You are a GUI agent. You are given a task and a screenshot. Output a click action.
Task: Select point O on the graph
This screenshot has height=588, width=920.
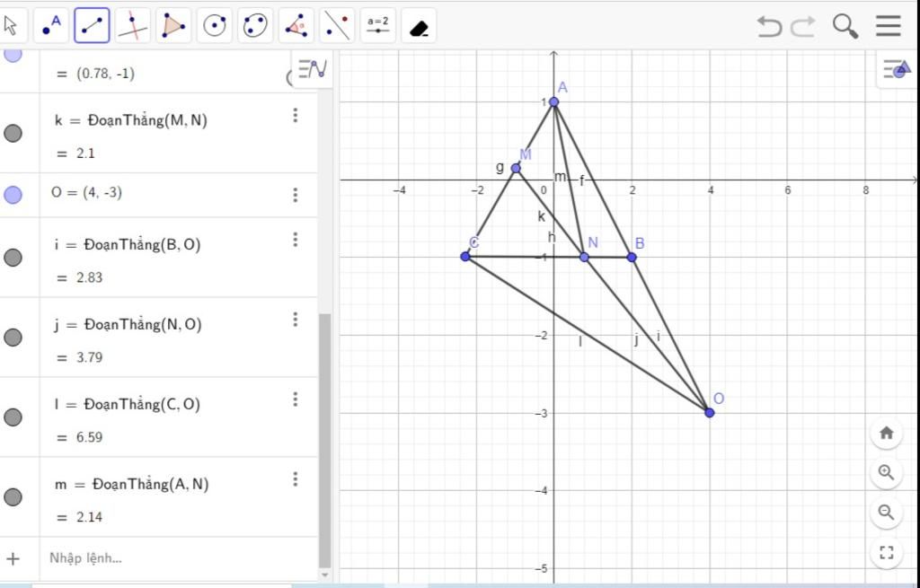click(710, 413)
